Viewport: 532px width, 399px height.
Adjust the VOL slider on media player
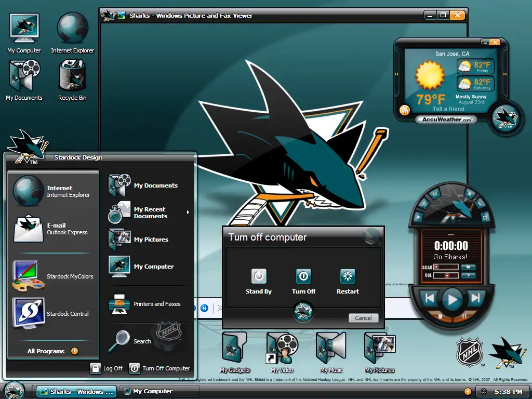tap(446, 275)
